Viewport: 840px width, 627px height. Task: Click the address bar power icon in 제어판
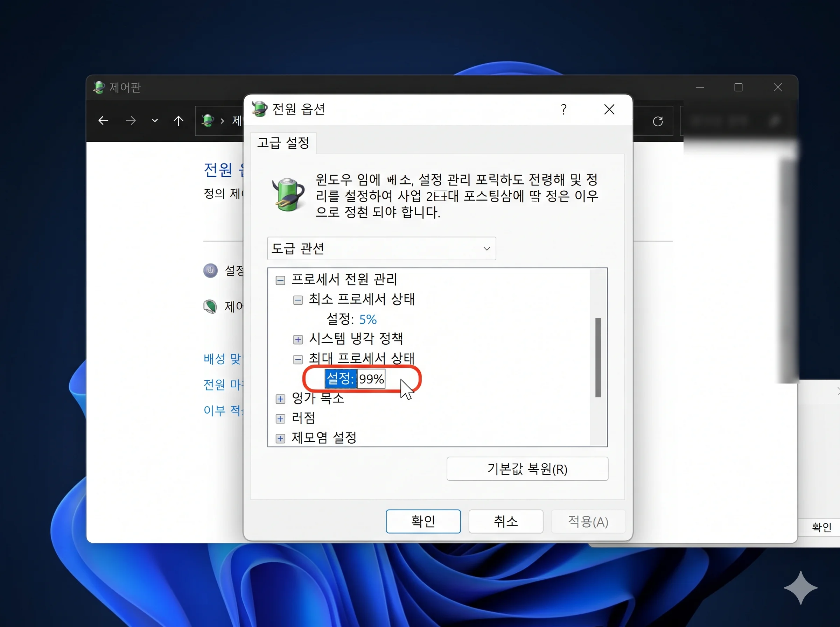tap(208, 120)
